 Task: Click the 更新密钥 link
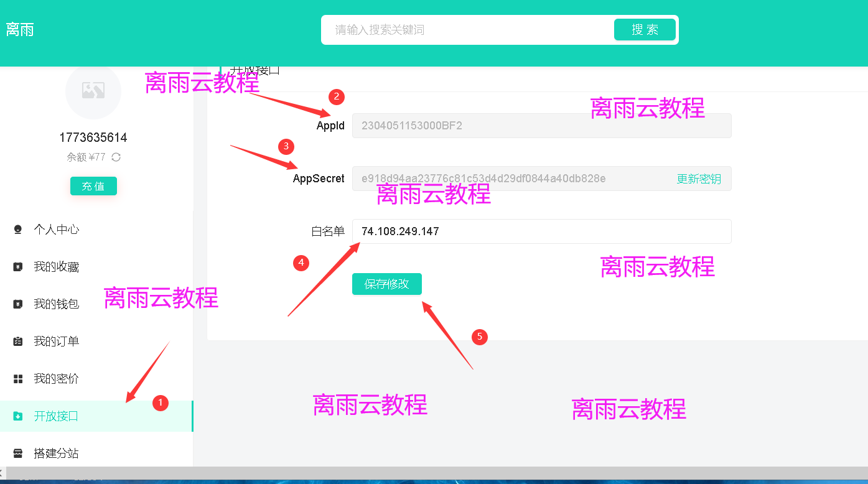coord(699,179)
